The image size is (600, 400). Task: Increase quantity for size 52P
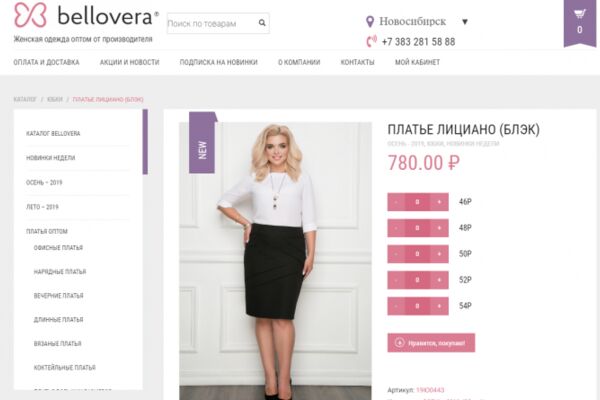pos(439,280)
